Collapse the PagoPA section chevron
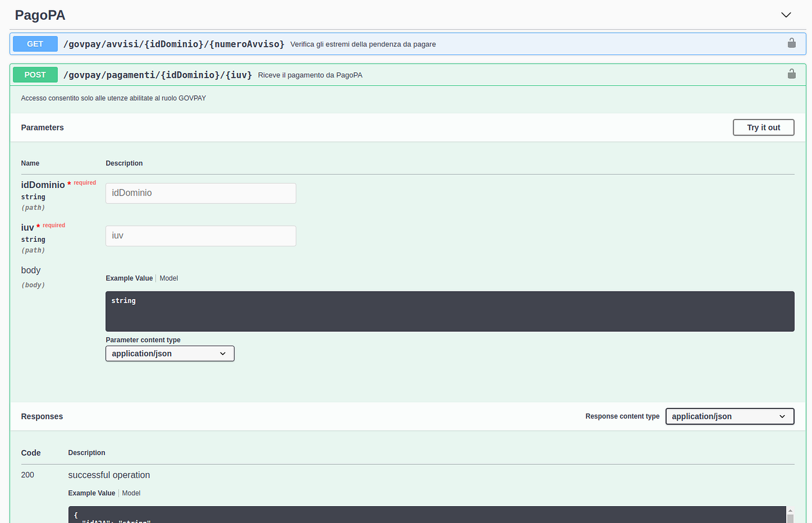 (x=786, y=15)
